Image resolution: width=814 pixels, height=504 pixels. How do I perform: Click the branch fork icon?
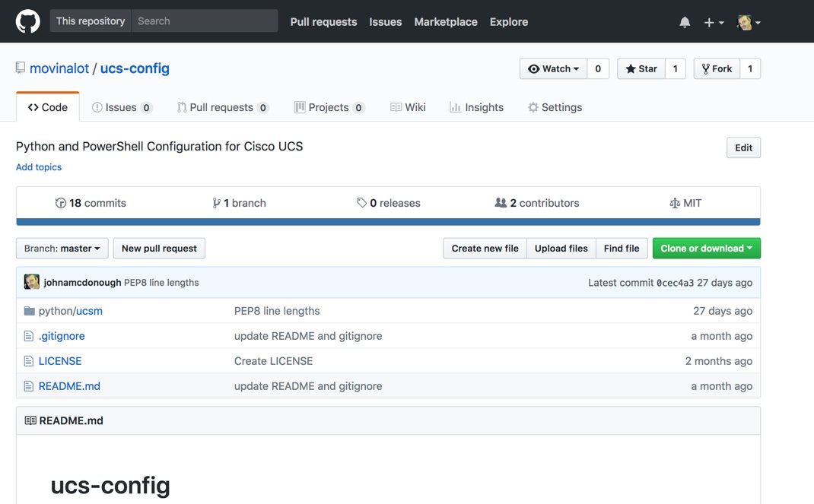[216, 203]
